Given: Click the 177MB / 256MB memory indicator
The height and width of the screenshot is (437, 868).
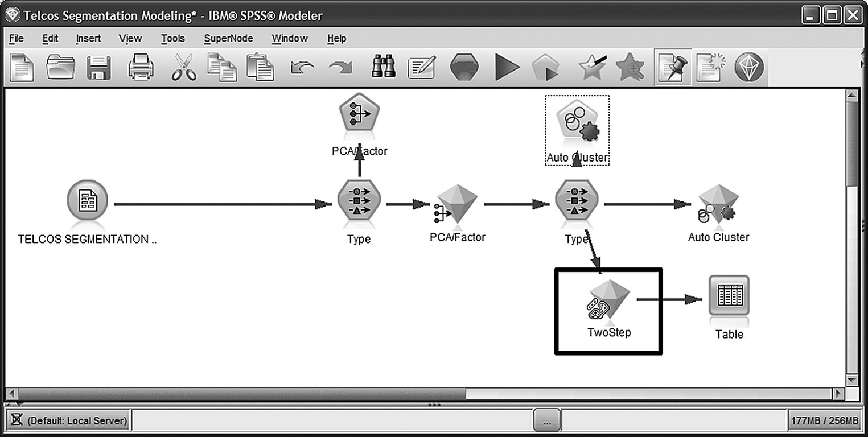Looking at the screenshot, I should 825,421.
